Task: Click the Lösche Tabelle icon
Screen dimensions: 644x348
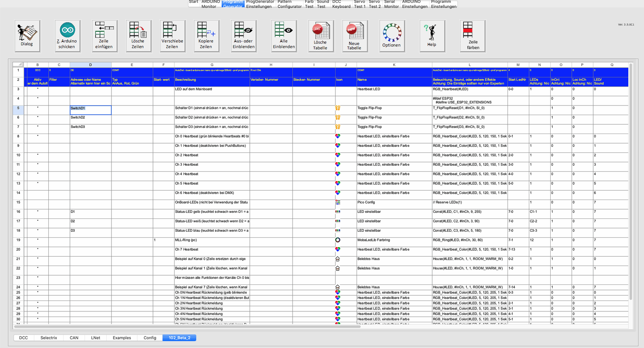Action: (x=321, y=35)
